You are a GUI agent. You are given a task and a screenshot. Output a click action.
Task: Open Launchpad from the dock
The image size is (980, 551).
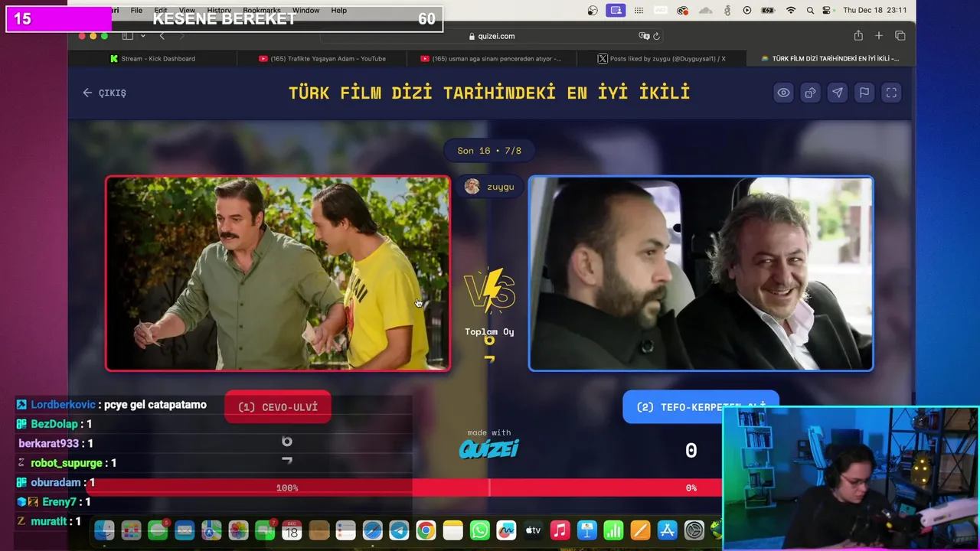tap(132, 530)
